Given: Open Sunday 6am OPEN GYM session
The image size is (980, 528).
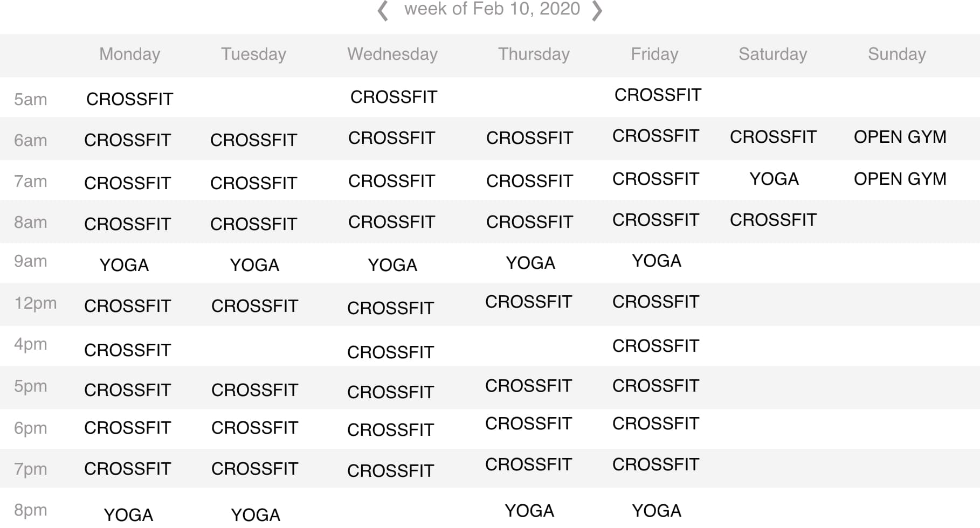Looking at the screenshot, I should point(900,137).
